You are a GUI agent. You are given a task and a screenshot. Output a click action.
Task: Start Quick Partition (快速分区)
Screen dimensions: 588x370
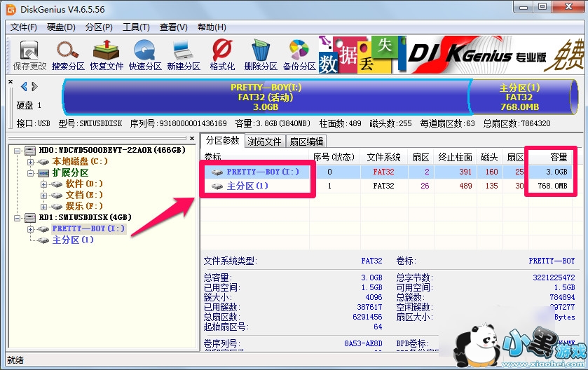tap(145, 55)
